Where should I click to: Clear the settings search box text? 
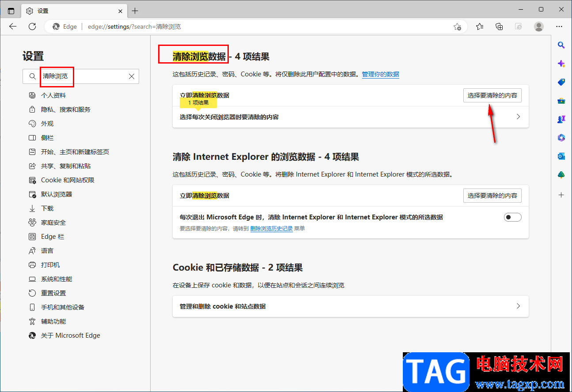[x=132, y=76]
